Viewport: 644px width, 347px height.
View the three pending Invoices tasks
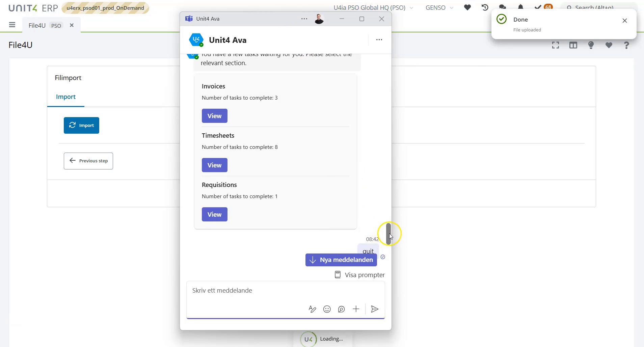pos(214,116)
